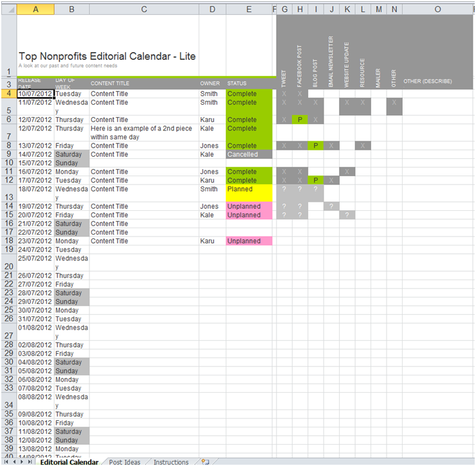
Task: Go to last sheet navigation arrow
Action: click(x=30, y=462)
